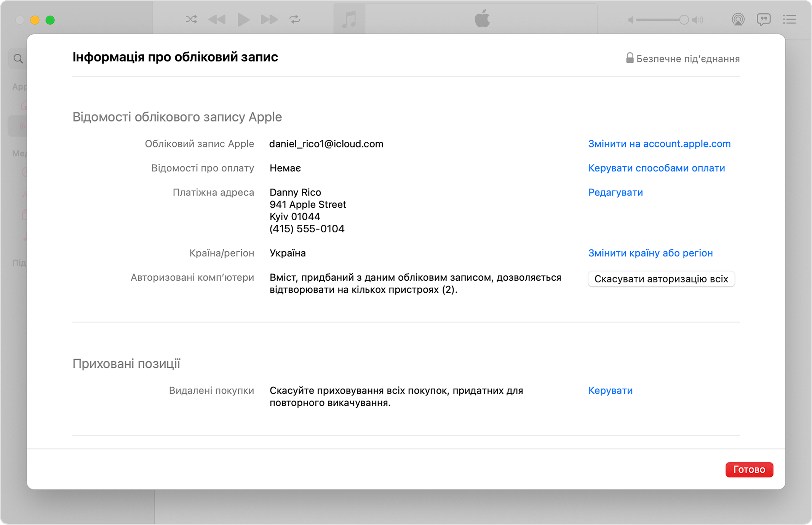Viewport: 812px width, 525px height.
Task: Click 'Редагувати' for the billing address
Action: point(615,192)
